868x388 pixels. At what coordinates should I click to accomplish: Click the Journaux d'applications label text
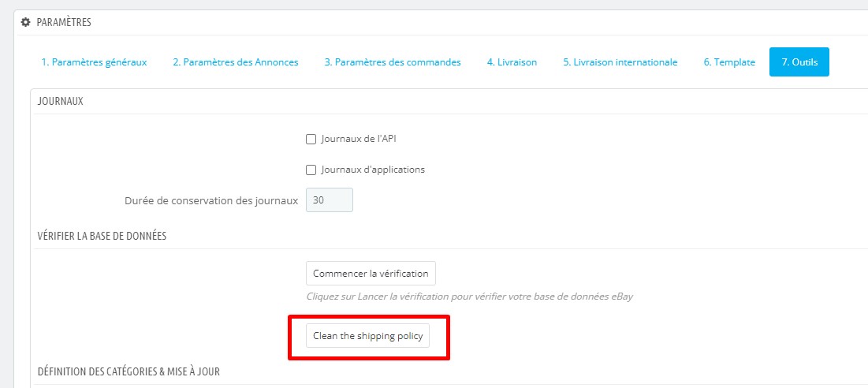tap(373, 170)
